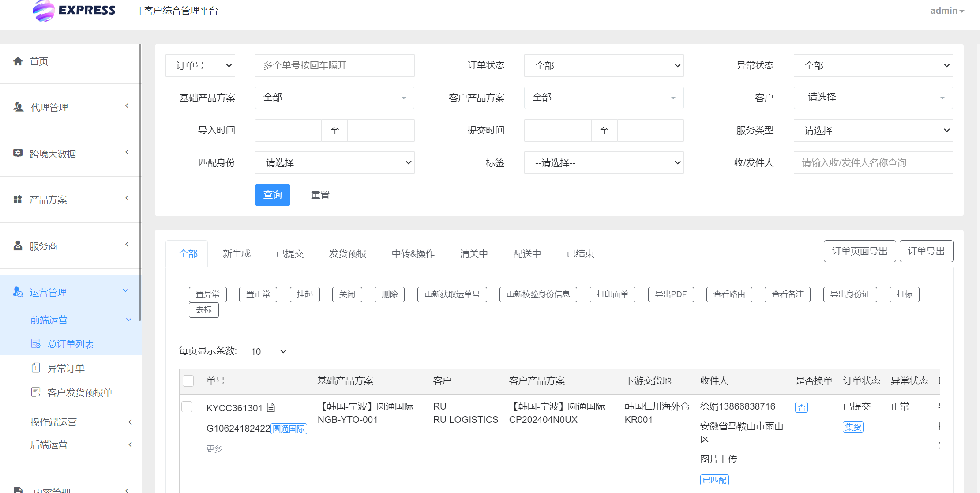
Task: Click the 订单导出 button
Action: coord(926,251)
